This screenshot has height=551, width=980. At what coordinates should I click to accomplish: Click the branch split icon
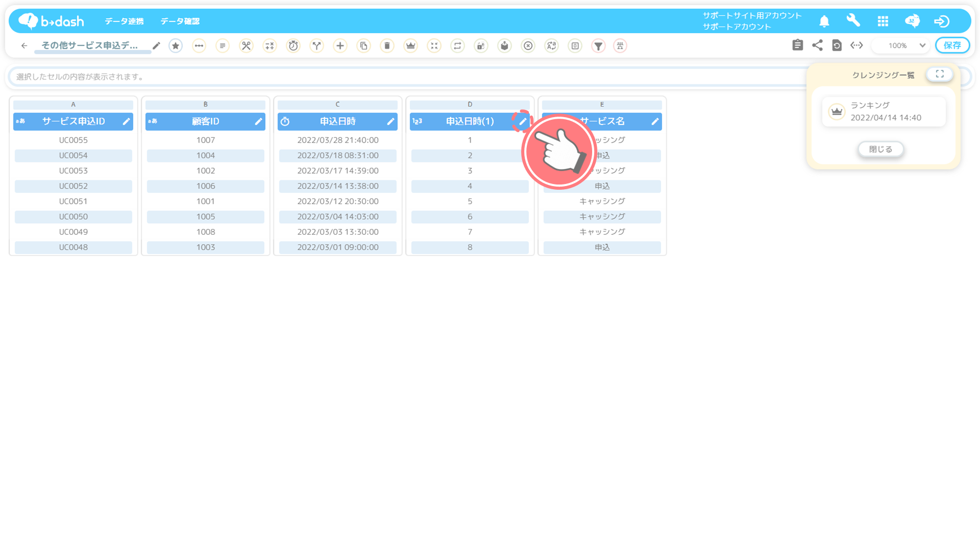click(x=317, y=46)
